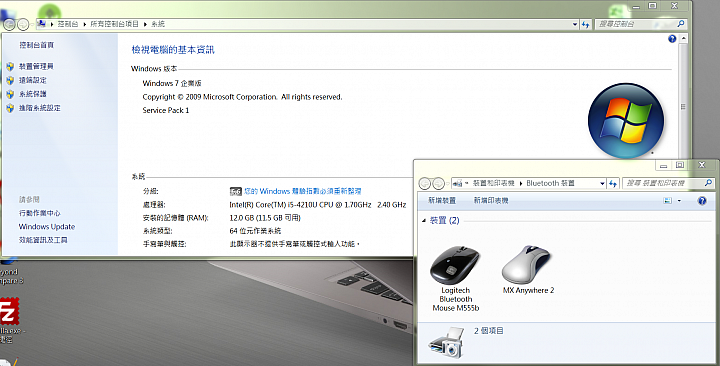The image size is (720, 366).
Task: Open Action Center (行動作業中心) link
Action: point(39,213)
